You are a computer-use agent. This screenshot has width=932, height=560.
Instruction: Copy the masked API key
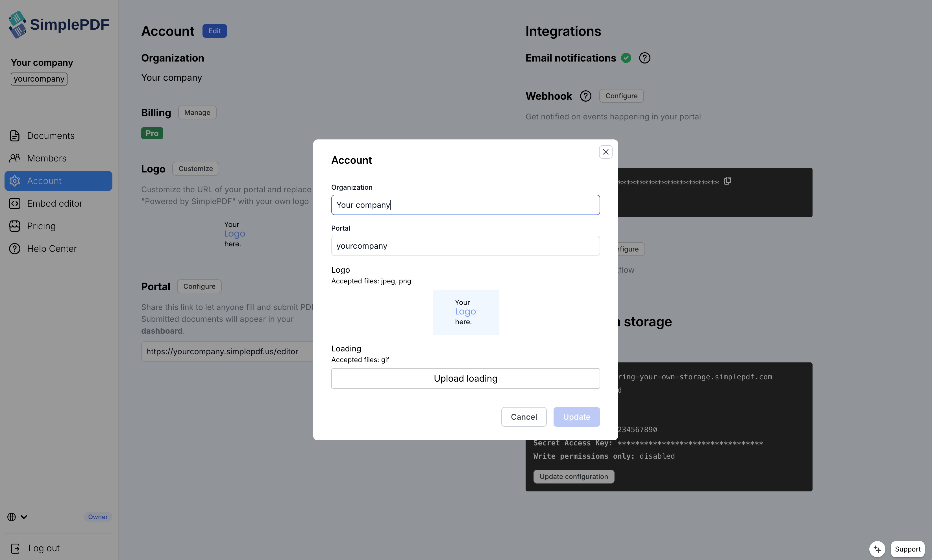click(x=728, y=181)
